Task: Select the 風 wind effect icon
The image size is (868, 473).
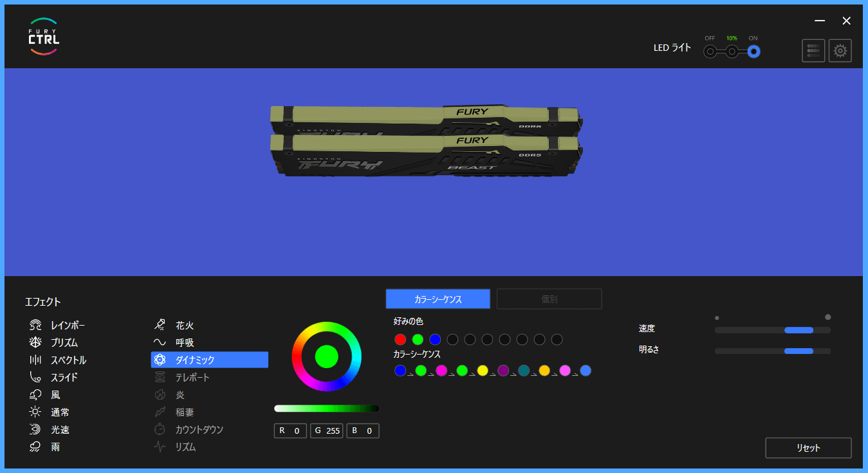Action: (x=35, y=395)
